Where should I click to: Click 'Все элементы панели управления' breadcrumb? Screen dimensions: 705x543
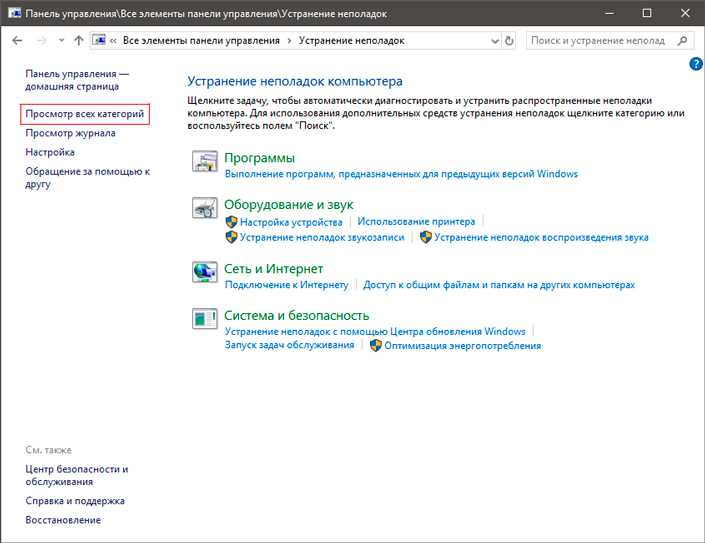(201, 40)
